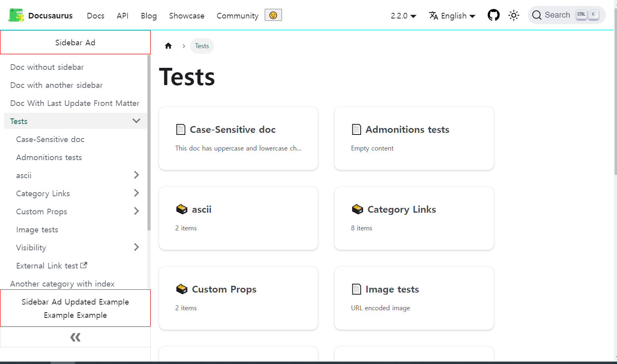Open the Docs navbar item
The image size is (617, 364).
[x=96, y=16]
